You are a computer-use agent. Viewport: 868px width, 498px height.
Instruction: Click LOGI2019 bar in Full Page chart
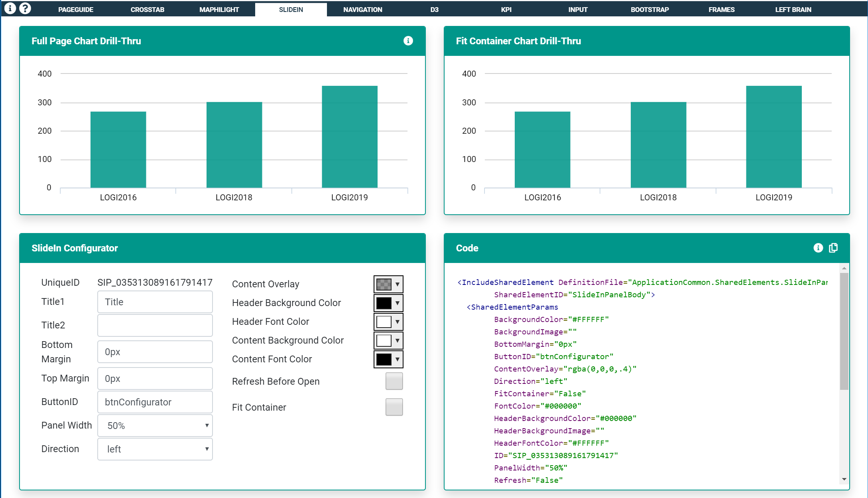350,137
